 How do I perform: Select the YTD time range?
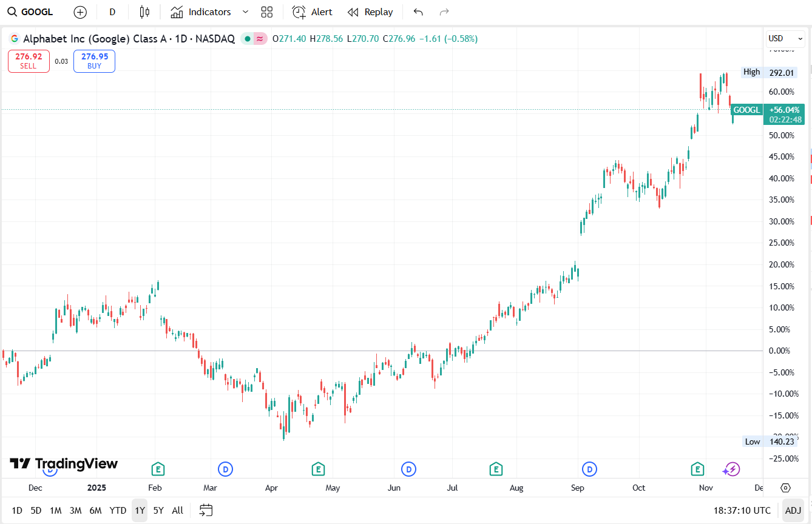pos(118,511)
